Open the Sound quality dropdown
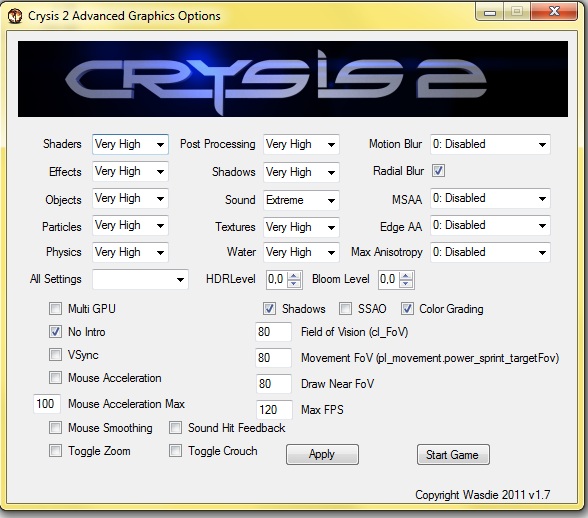588x518 pixels. point(301,200)
